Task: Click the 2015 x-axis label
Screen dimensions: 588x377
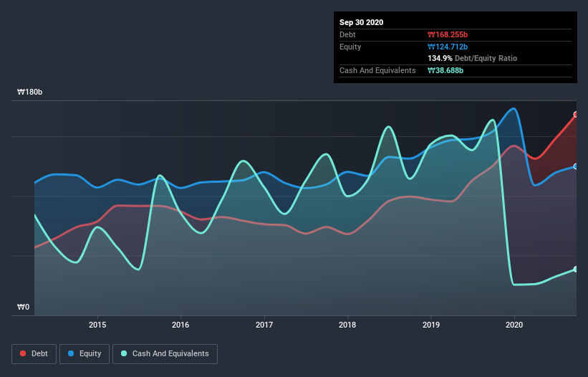Action: (x=97, y=325)
